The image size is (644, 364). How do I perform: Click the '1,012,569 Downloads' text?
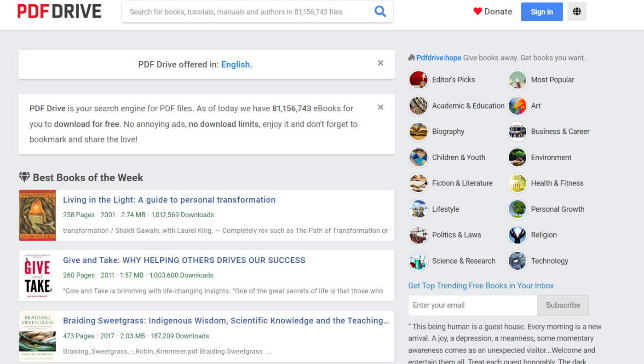(183, 215)
